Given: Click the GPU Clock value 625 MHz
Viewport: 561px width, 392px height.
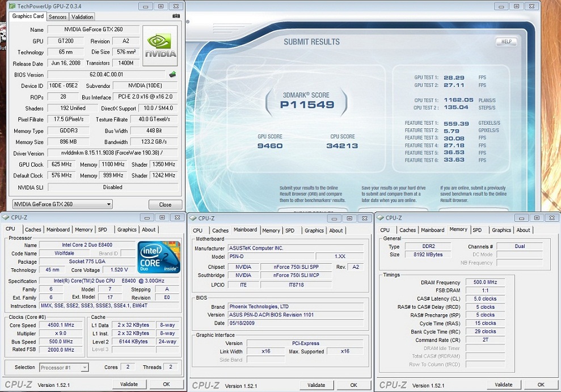Looking at the screenshot, I should pyautogui.click(x=61, y=165).
